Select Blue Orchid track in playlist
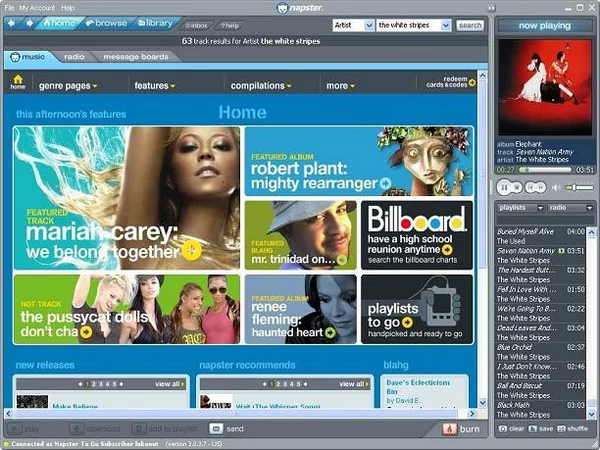 click(x=541, y=352)
